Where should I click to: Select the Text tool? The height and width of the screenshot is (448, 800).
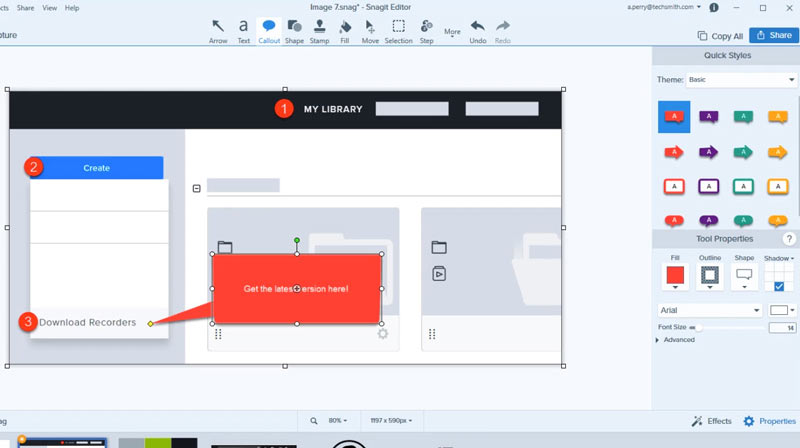pos(243,29)
